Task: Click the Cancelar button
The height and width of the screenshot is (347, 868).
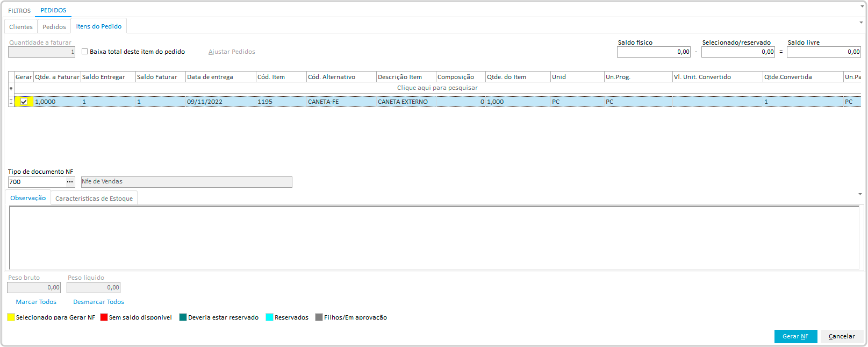Action: pyautogui.click(x=842, y=336)
